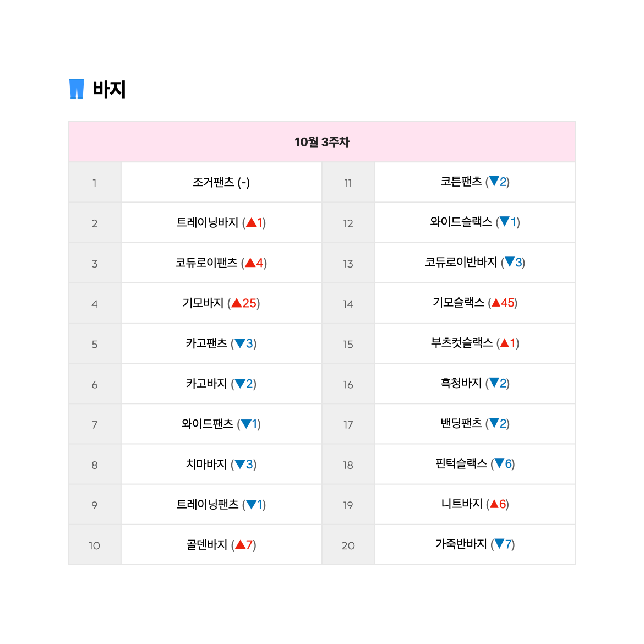Open the 트레이닝바지 entry
The width and height of the screenshot is (644, 644).
coord(221,222)
